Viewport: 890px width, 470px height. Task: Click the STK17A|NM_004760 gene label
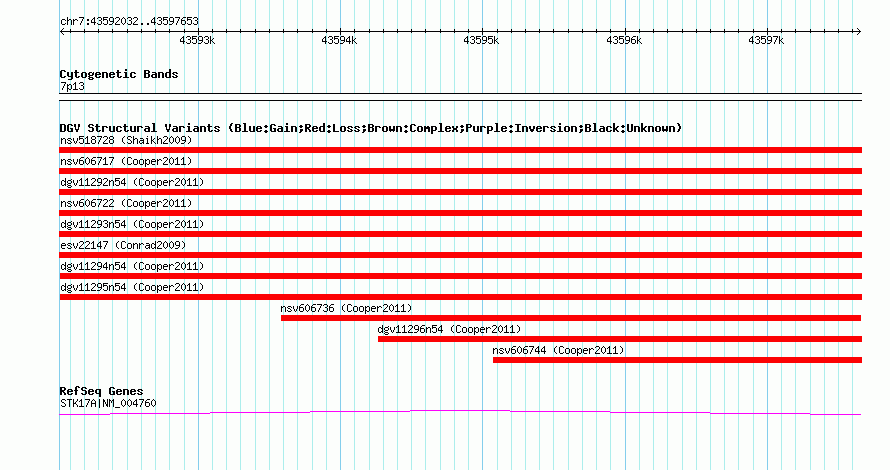tap(108, 403)
